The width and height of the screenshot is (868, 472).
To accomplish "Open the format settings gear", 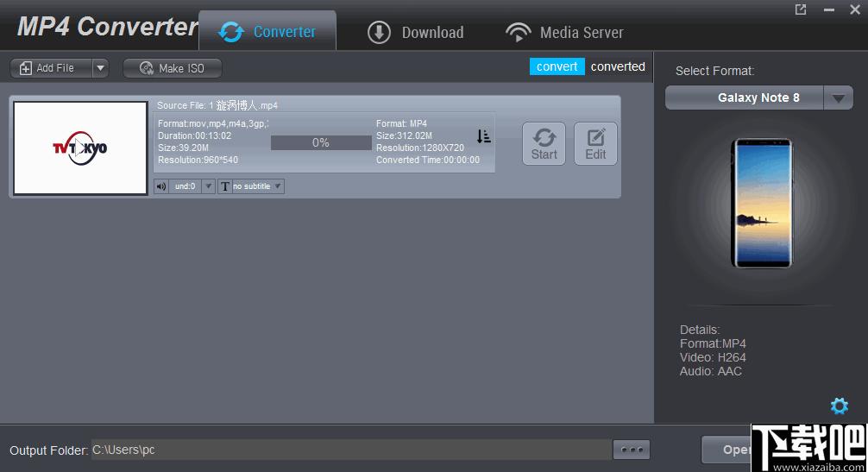I will [840, 406].
